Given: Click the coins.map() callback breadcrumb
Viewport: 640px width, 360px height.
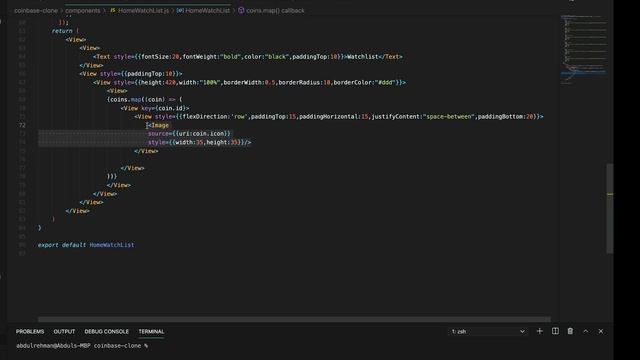Looking at the screenshot, I should (275, 11).
